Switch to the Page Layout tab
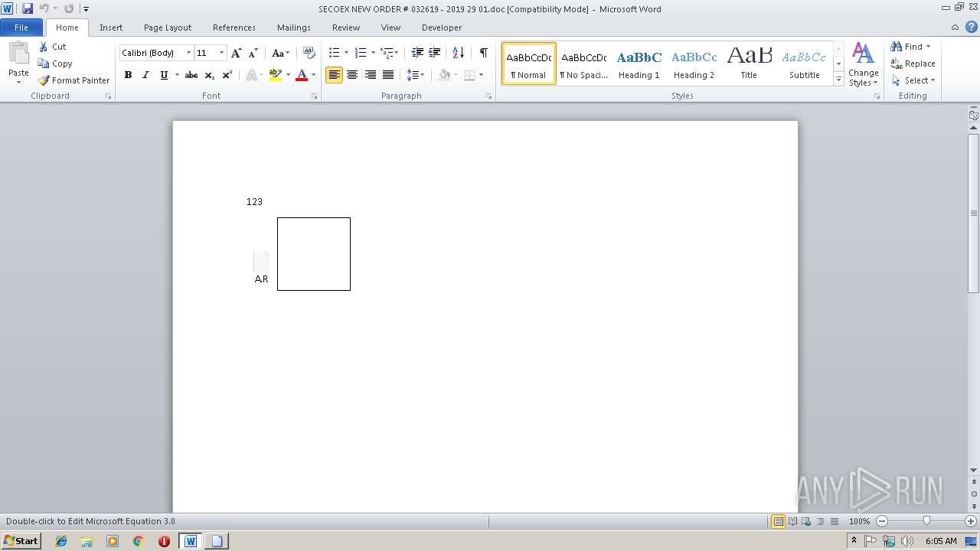 click(x=168, y=28)
